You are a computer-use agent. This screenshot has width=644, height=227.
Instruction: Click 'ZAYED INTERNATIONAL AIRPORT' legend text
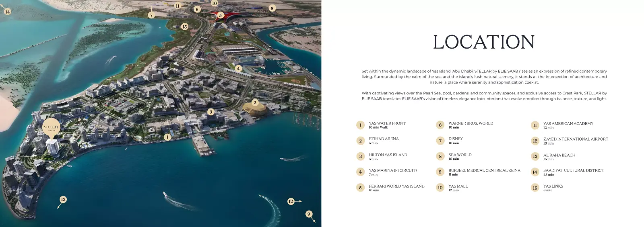pos(576,139)
